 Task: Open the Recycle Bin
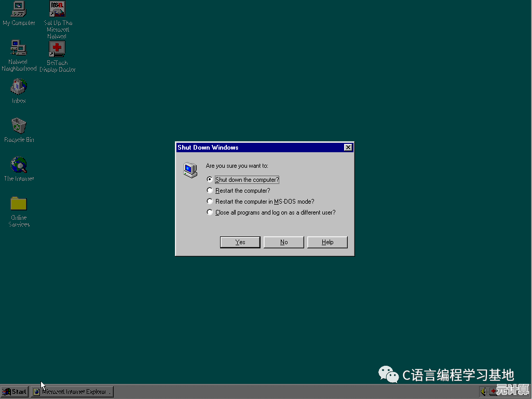[x=18, y=127]
